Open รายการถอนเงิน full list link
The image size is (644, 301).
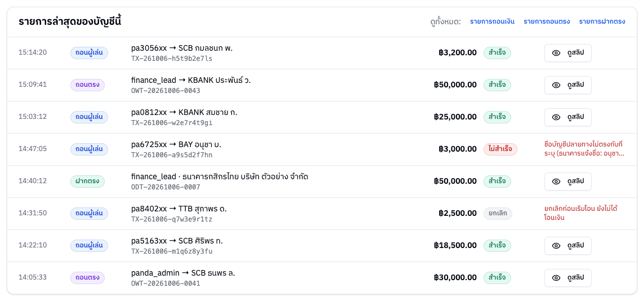[x=492, y=21]
